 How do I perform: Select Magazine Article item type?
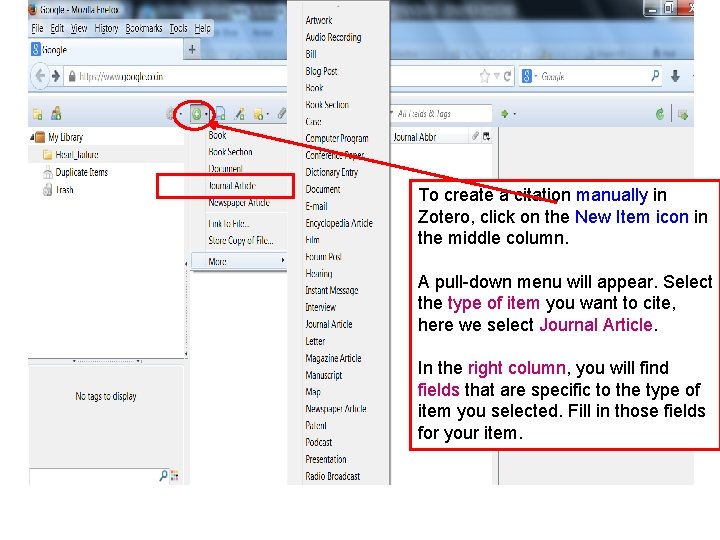point(333,358)
